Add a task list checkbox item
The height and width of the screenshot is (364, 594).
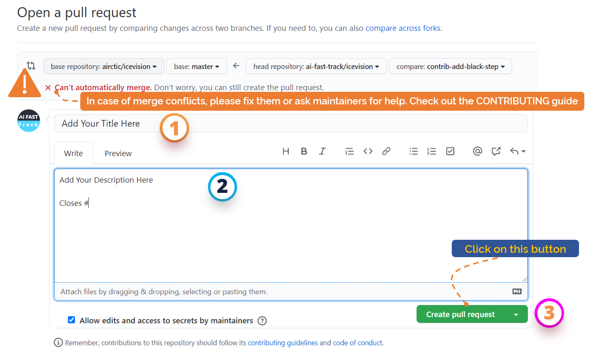point(450,151)
